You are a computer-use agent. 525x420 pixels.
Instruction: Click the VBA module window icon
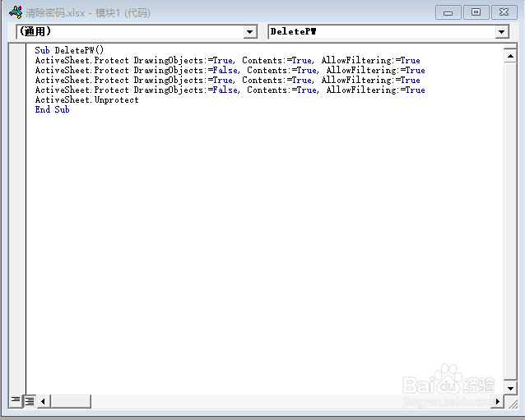click(x=16, y=12)
